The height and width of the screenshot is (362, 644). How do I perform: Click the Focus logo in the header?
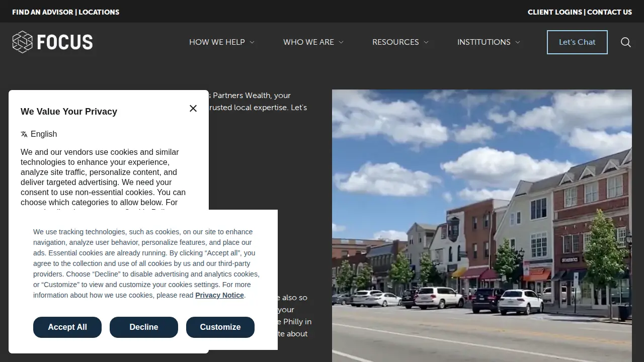click(52, 42)
